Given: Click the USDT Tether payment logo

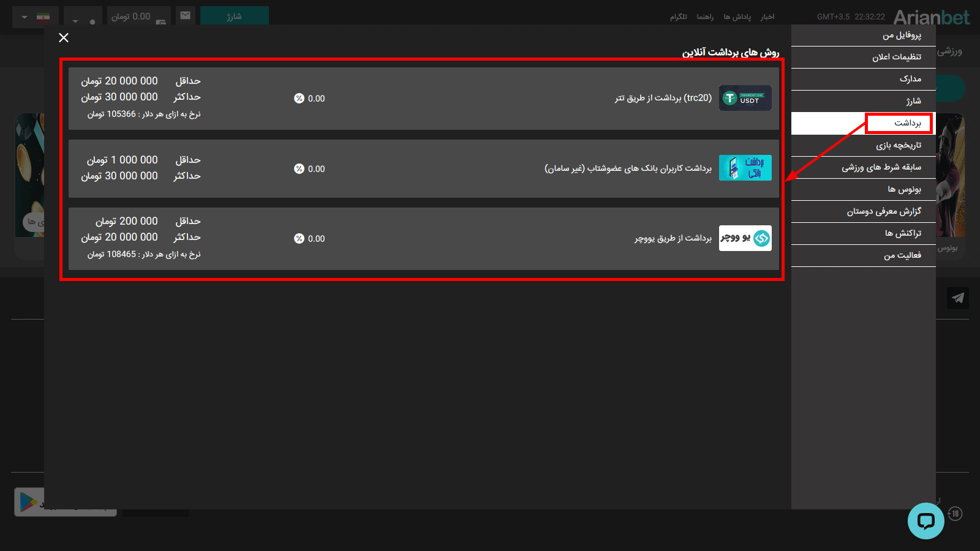Looking at the screenshot, I should [745, 98].
